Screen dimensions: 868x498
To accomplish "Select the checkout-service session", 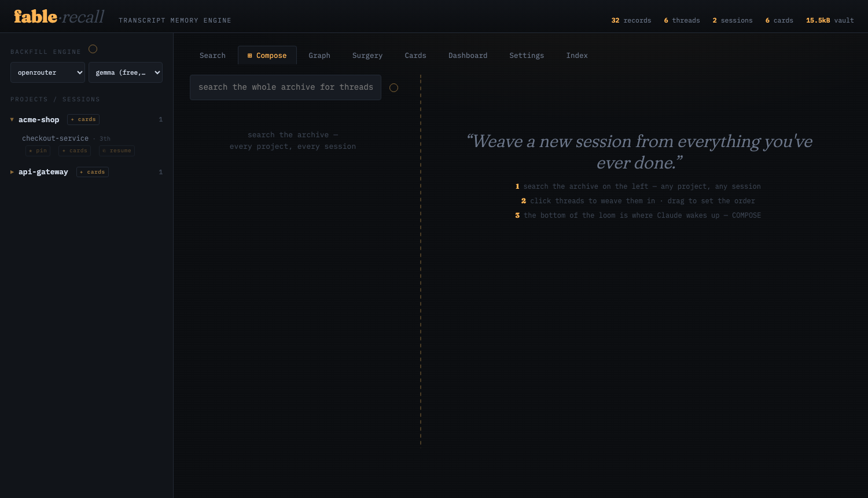I will [55, 138].
